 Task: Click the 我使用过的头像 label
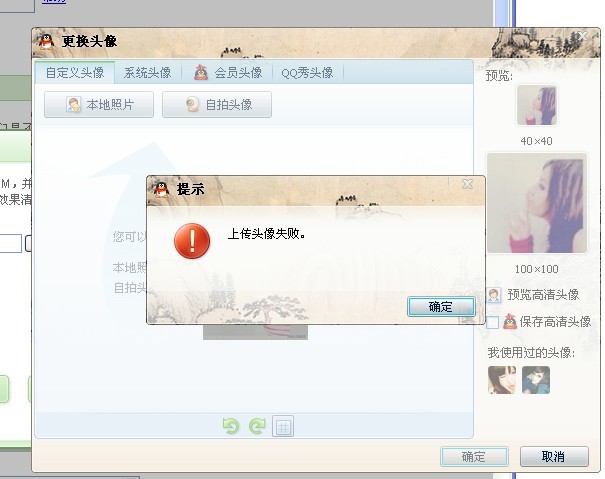(531, 352)
